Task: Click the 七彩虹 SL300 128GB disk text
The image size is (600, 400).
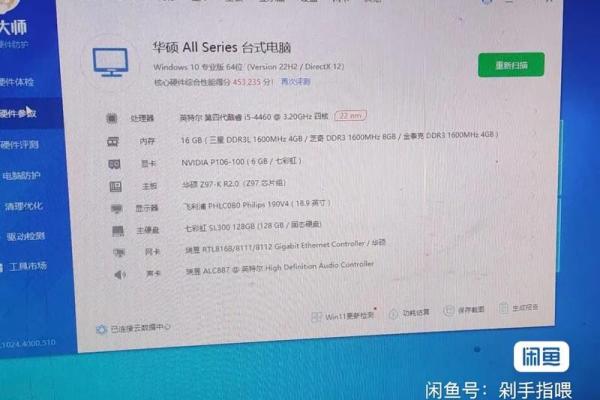Action: coord(253,226)
